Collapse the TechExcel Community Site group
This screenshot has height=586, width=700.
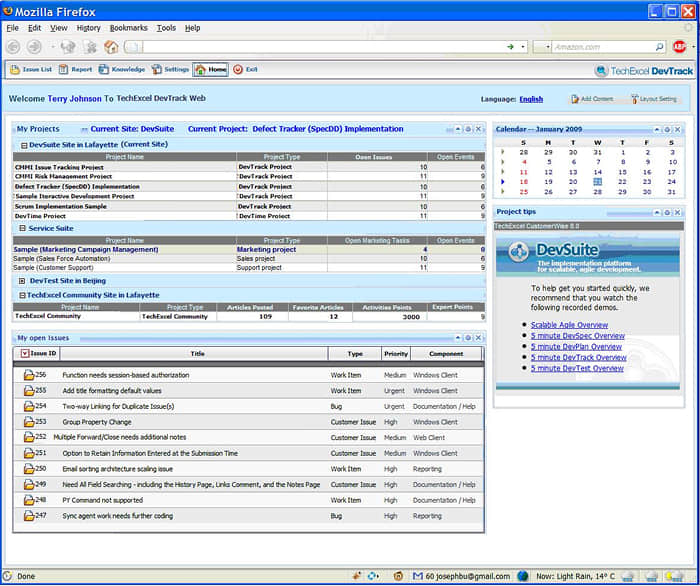coord(22,295)
